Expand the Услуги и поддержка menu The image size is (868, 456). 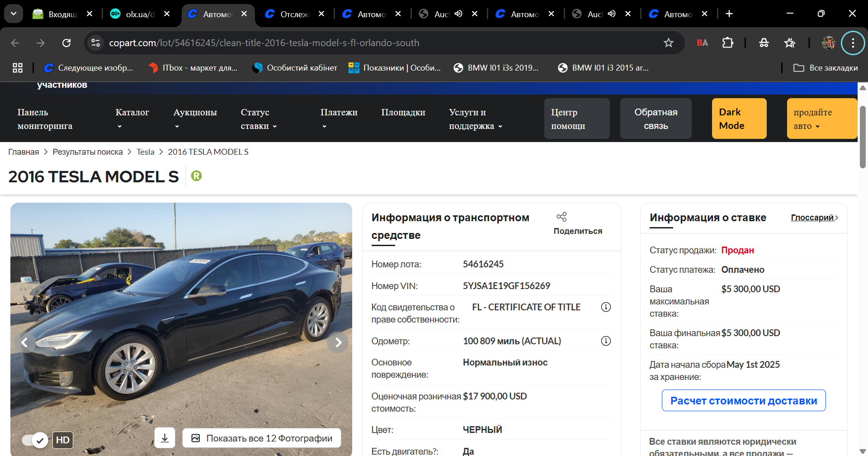tap(475, 119)
